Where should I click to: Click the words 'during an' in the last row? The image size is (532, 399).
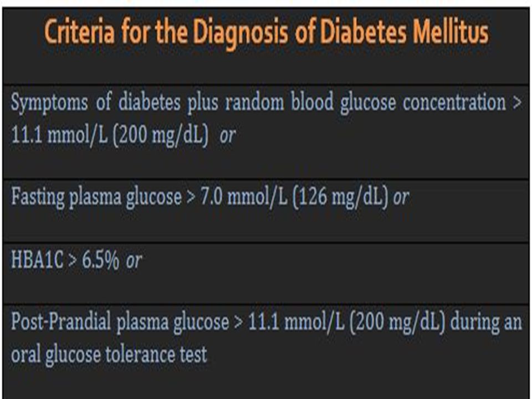(x=486, y=321)
